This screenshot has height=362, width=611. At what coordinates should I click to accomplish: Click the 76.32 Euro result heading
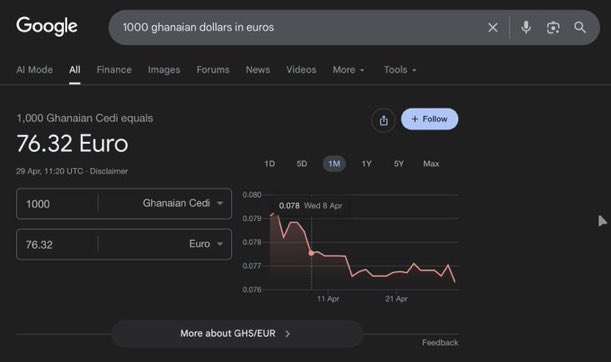(x=72, y=143)
